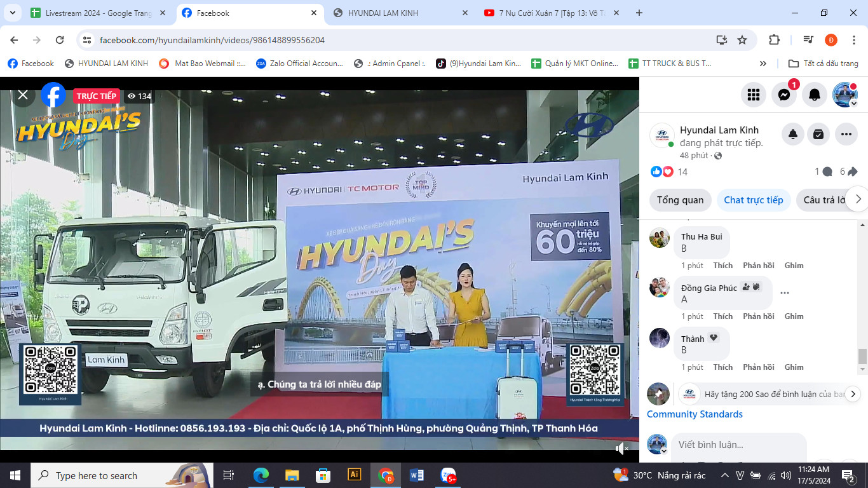Screen dimensions: 868x488
Task: Open Zalo from the taskbar
Action: pos(449,475)
